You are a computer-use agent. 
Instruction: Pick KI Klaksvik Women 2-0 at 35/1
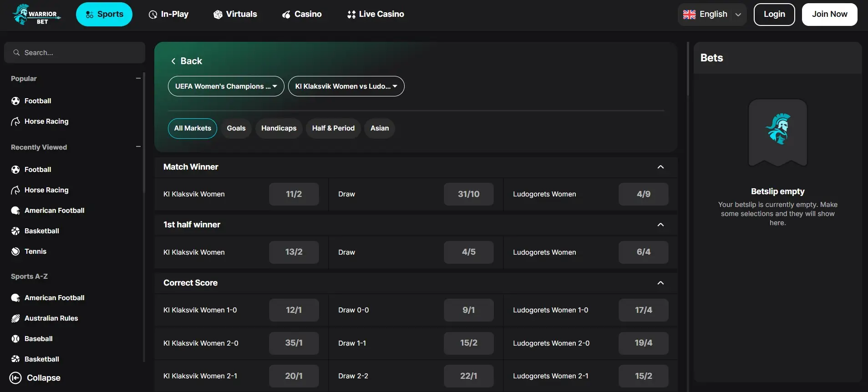(x=294, y=343)
